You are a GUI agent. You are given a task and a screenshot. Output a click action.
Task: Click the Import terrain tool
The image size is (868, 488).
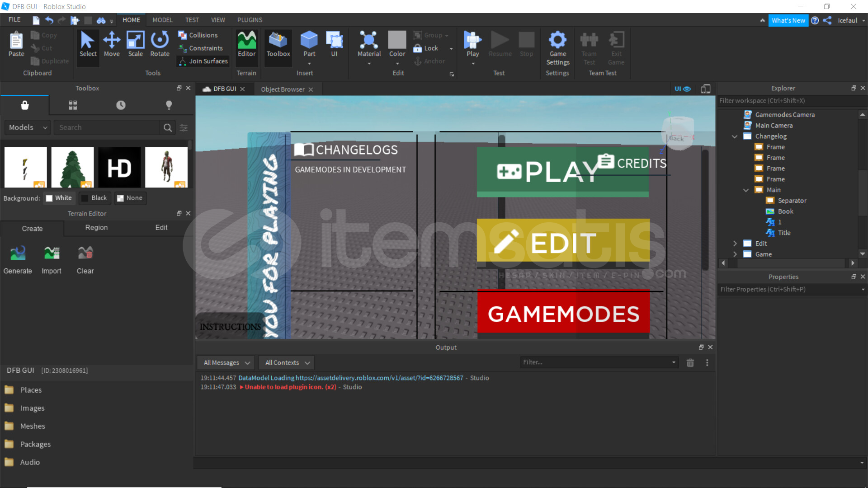pos(52,260)
